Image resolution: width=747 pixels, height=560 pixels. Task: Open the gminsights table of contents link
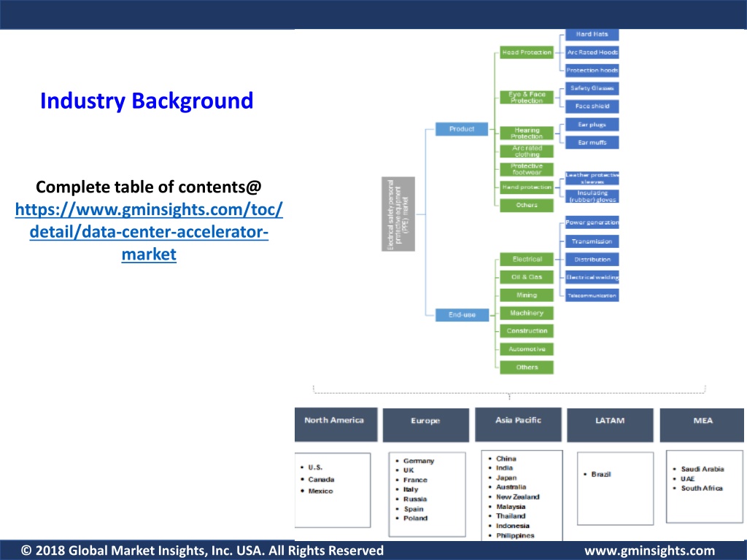point(149,232)
